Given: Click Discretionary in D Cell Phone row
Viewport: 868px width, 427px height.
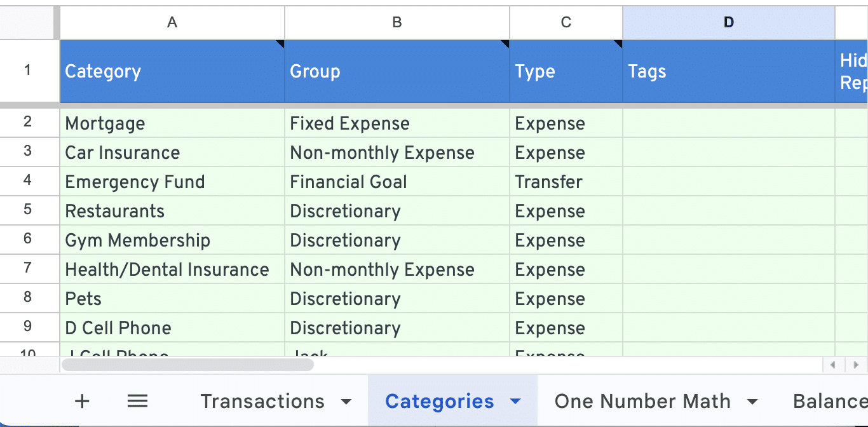Looking at the screenshot, I should click(x=397, y=328).
